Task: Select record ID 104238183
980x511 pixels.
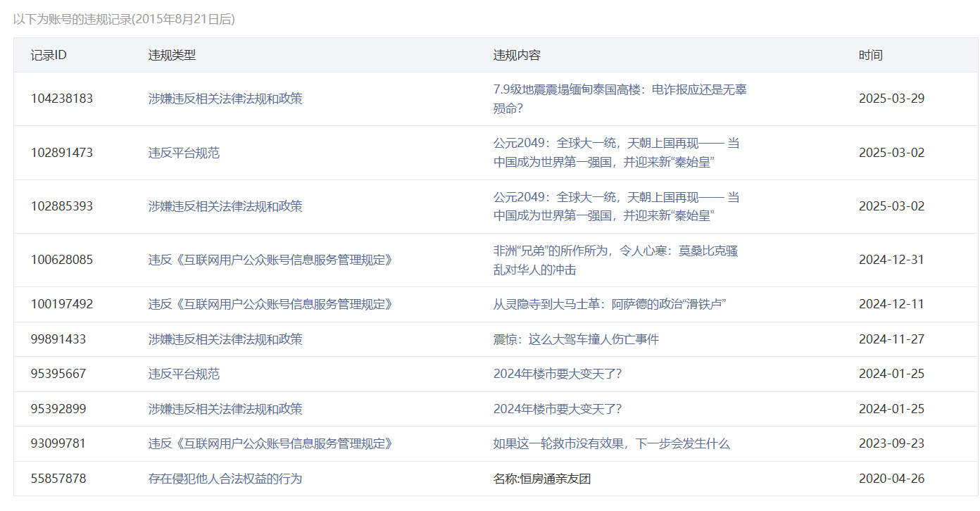Action: pos(62,99)
